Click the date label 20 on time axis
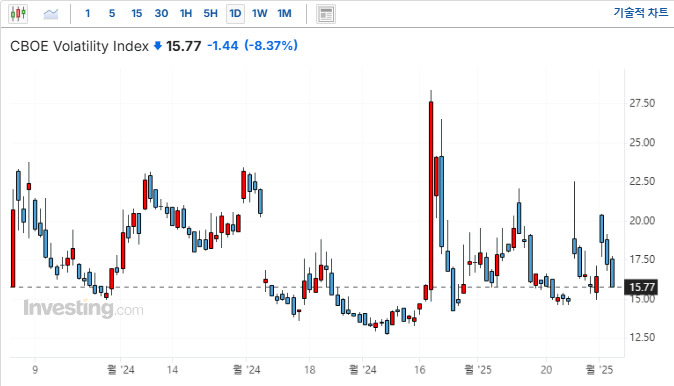This screenshot has width=674, height=386. pyautogui.click(x=546, y=370)
